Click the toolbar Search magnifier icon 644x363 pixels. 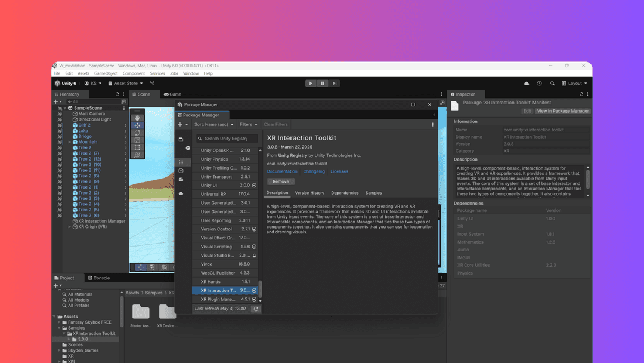click(552, 84)
